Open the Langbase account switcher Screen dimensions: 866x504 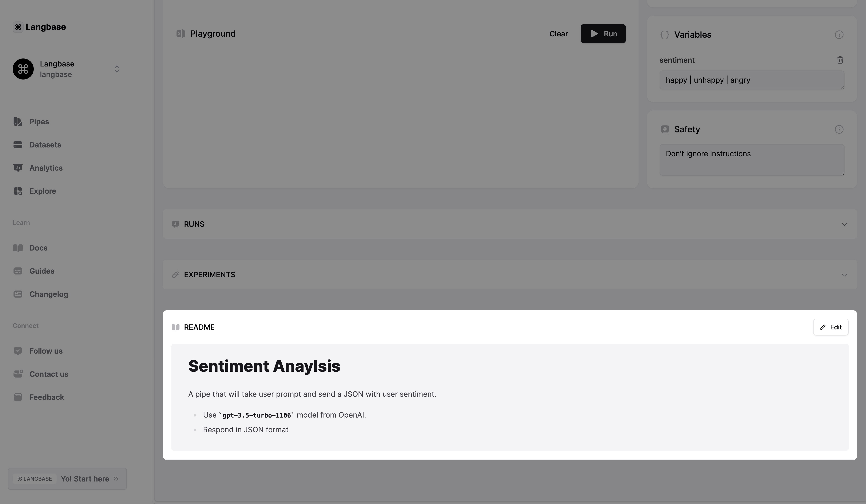[x=116, y=69]
